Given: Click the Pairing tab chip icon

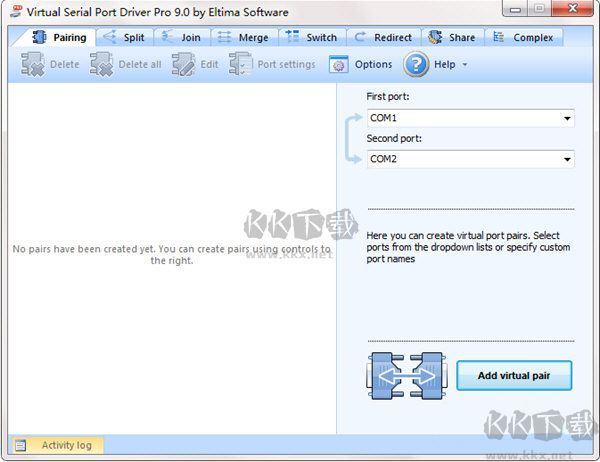Looking at the screenshot, I should 39,37.
